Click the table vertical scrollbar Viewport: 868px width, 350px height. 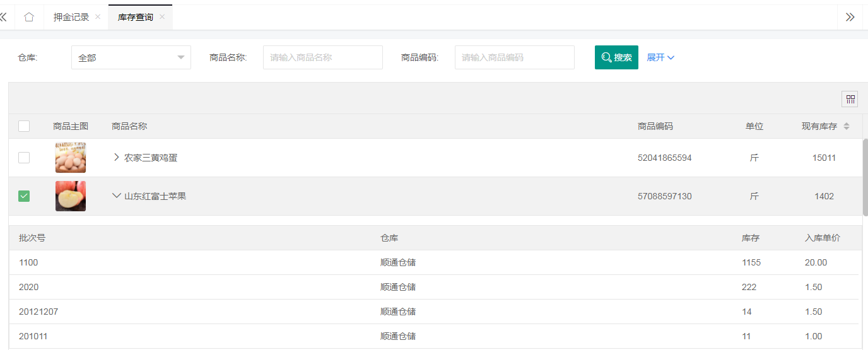pyautogui.click(x=865, y=177)
